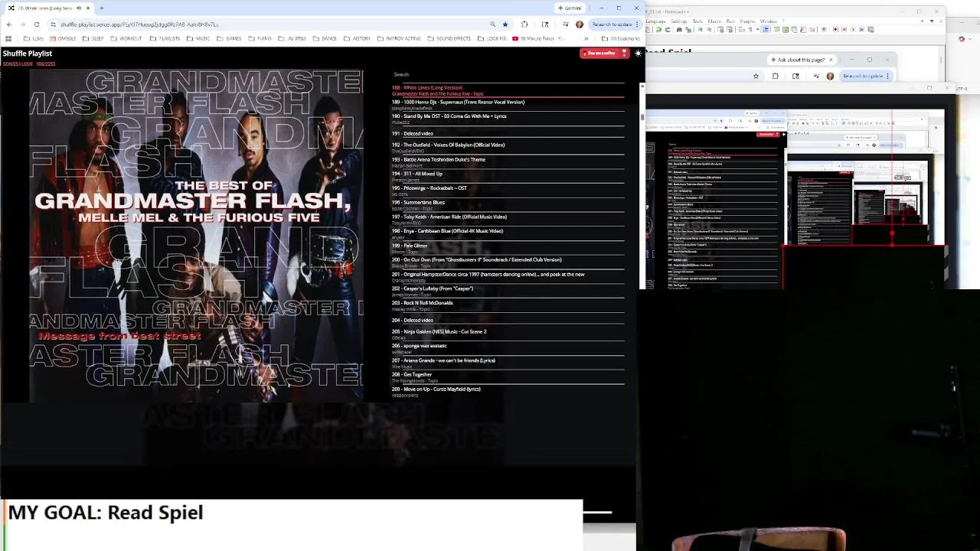This screenshot has height=551, width=980.
Task: Open the Chrome apps grid icon
Action: point(8,38)
